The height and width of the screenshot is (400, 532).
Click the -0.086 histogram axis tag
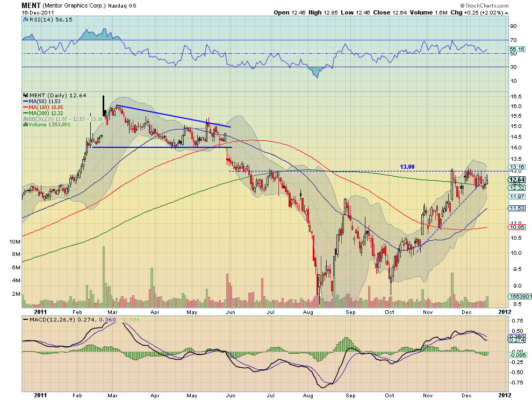tap(517, 355)
